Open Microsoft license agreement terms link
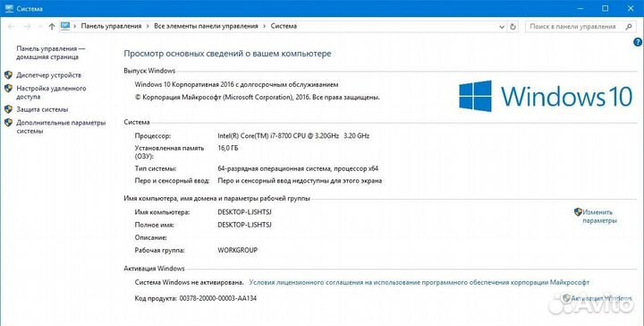Screen dimensions: 644x326 click(419, 282)
